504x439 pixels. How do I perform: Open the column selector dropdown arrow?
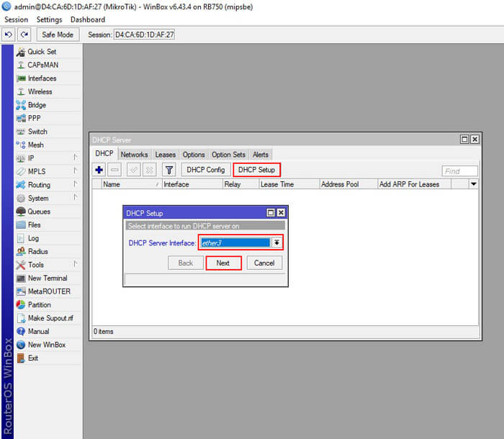click(x=474, y=184)
